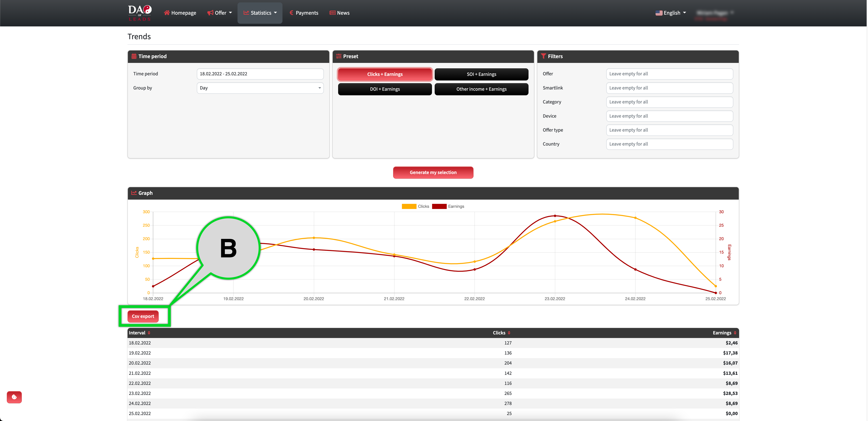The height and width of the screenshot is (421, 868).
Task: Sort table by Earnings column arrows
Action: (x=735, y=333)
